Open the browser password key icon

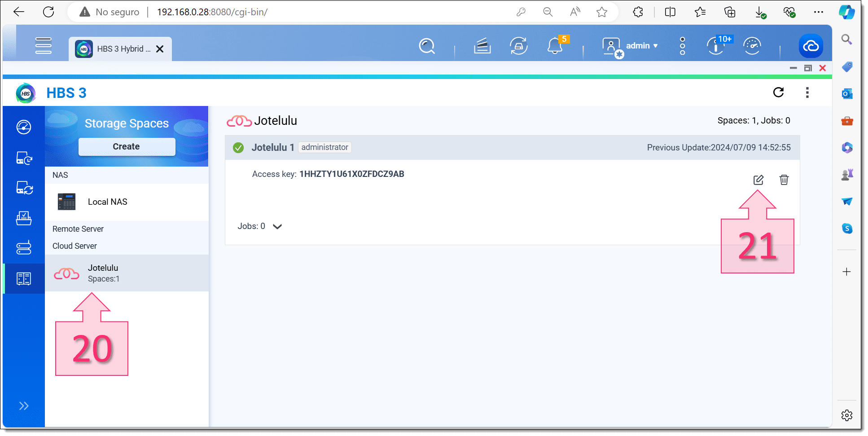point(521,12)
